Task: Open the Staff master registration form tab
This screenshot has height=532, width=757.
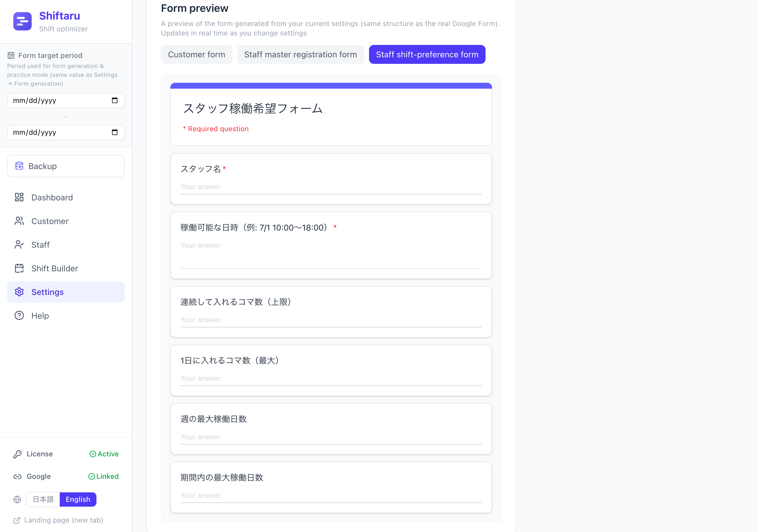Action: (x=300, y=54)
